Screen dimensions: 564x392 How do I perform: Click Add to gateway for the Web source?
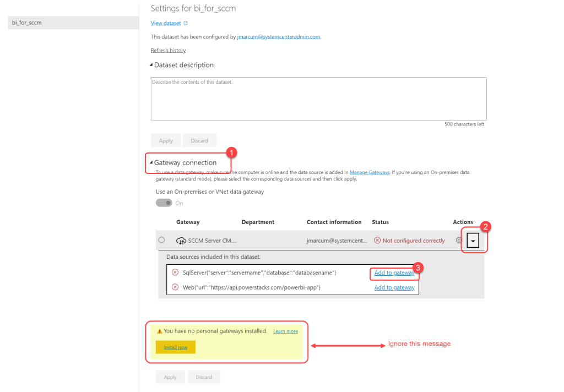[x=394, y=287]
